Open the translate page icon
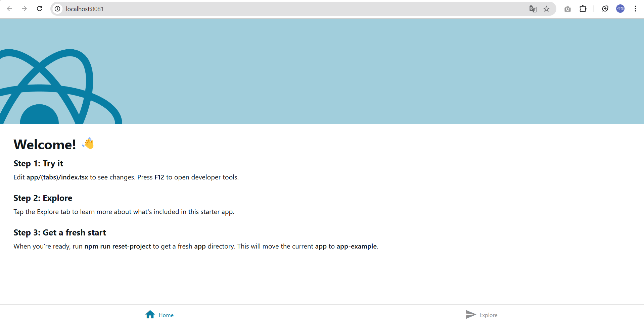The height and width of the screenshot is (322, 644). tap(533, 9)
